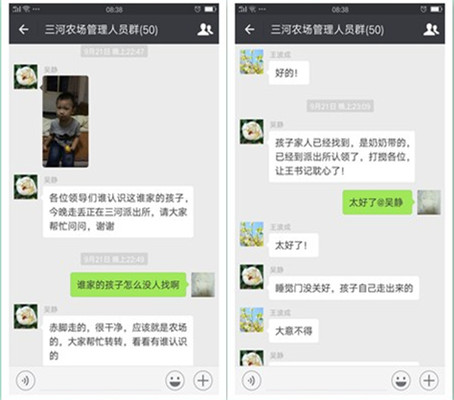Open group members icon in left screenshot

(x=205, y=30)
